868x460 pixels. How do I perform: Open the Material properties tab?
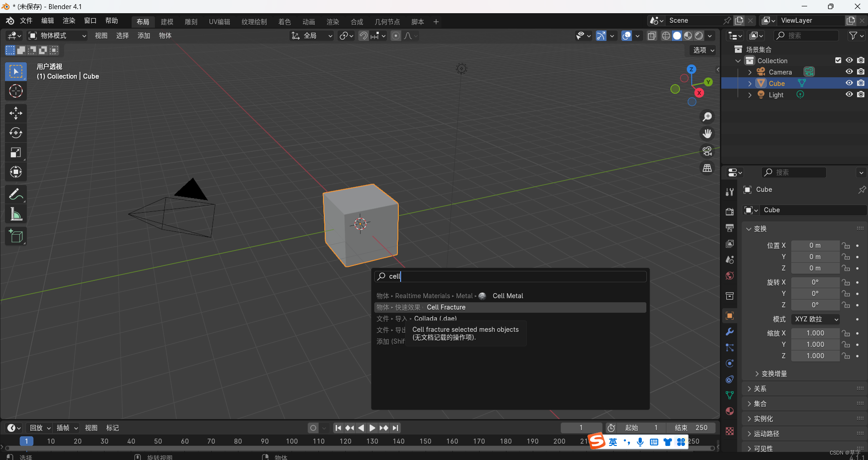(729, 411)
